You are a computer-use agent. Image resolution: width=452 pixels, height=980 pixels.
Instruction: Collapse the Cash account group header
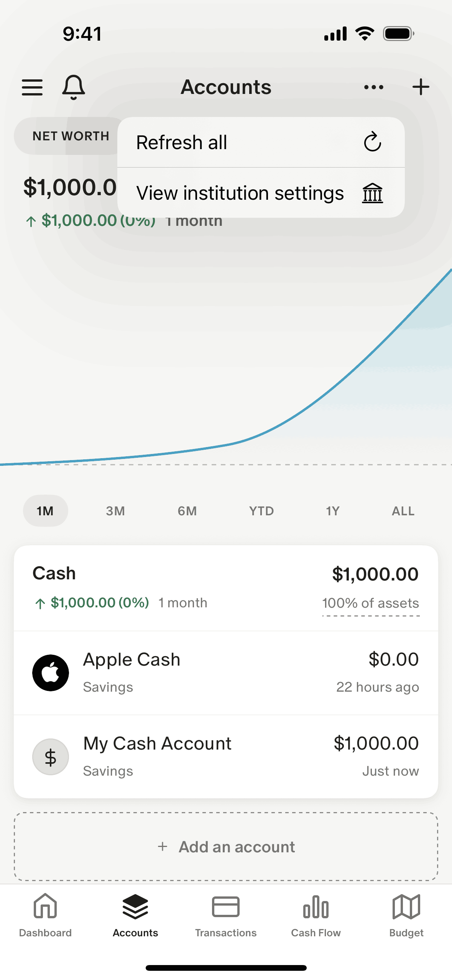pos(54,574)
